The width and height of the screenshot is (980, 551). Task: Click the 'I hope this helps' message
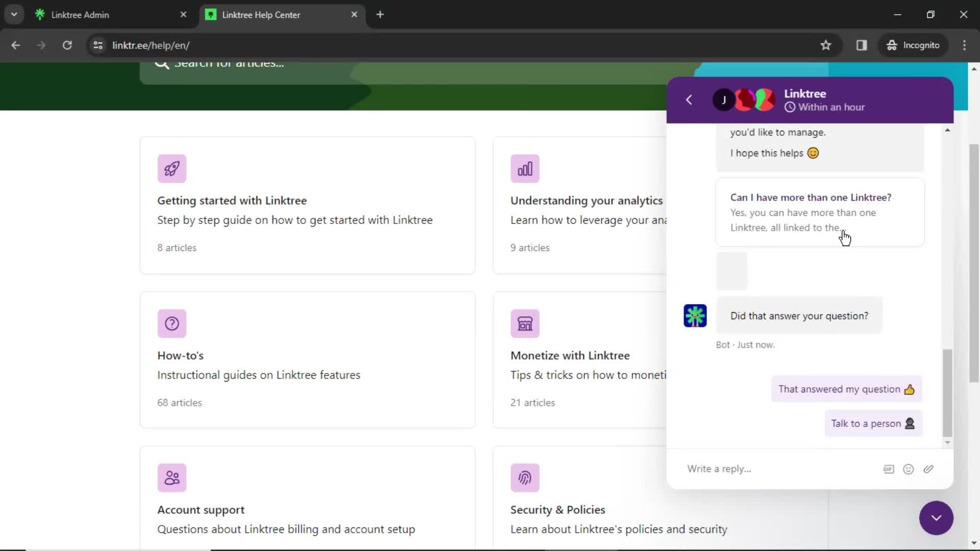click(774, 153)
